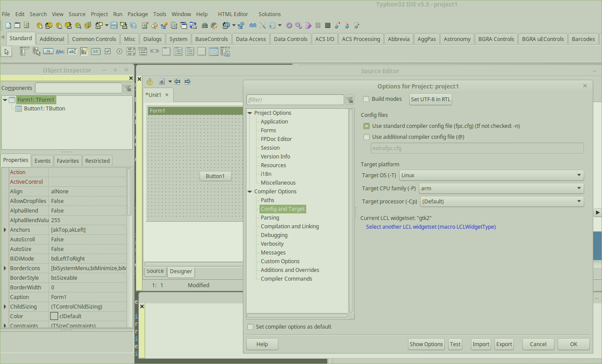Image resolution: width=602 pixels, height=364 pixels.
Task: Click the purple Run arrow icon
Action: coord(308,25)
